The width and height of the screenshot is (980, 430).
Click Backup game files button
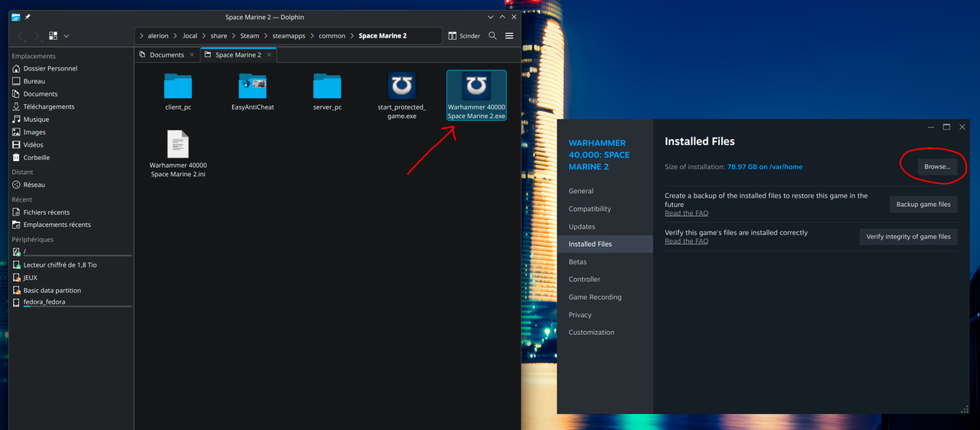pyautogui.click(x=923, y=205)
